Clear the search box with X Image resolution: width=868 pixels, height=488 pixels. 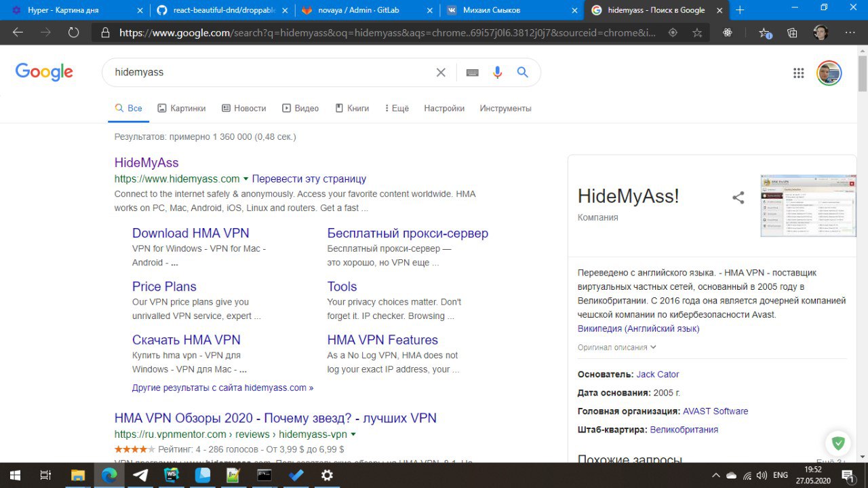point(441,73)
